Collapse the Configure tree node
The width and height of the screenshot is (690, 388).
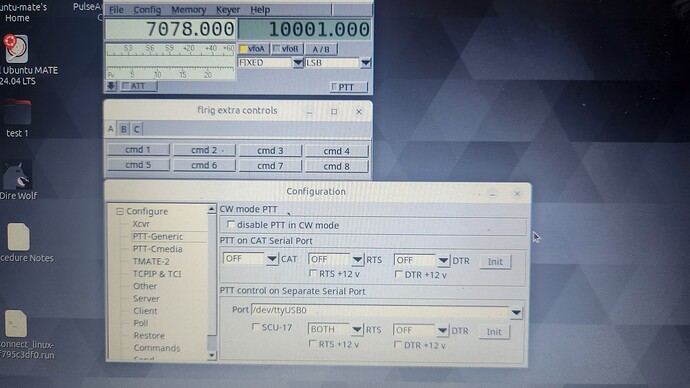[x=120, y=212]
